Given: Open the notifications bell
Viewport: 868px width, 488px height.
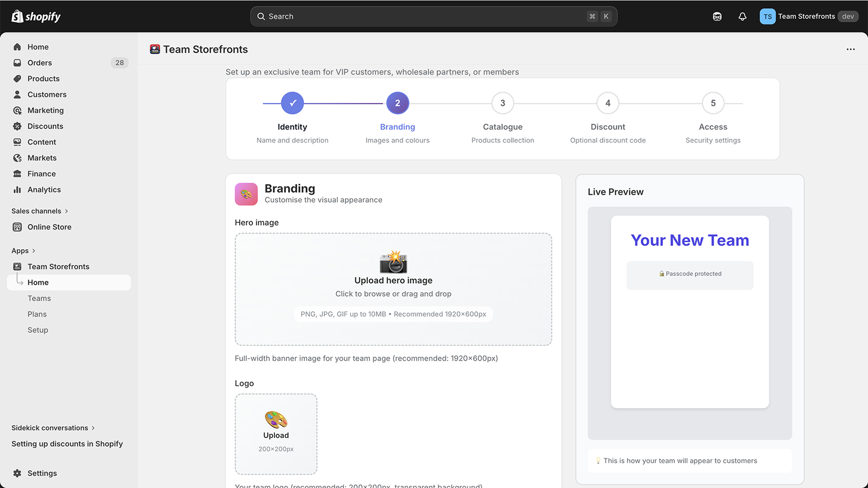Looking at the screenshot, I should click(742, 16).
